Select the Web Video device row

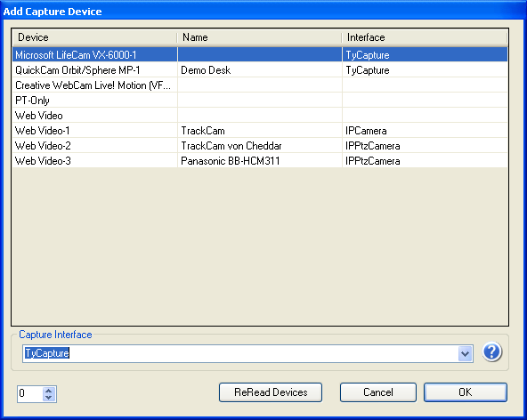click(260, 116)
